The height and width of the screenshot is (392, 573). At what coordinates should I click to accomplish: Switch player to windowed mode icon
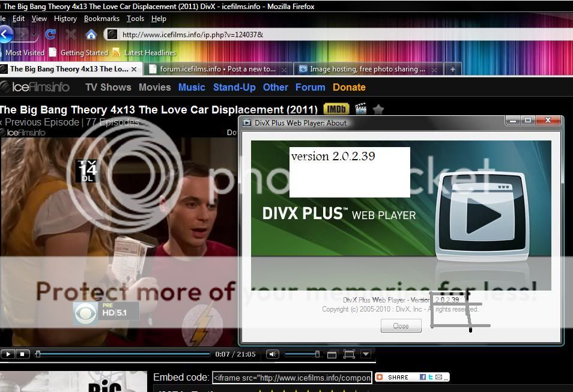pos(332,354)
